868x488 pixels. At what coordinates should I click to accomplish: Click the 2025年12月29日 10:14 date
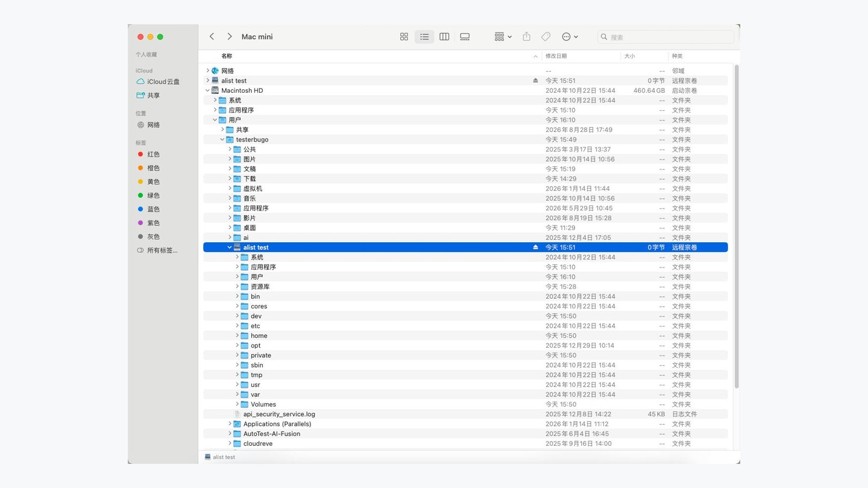[580, 346]
